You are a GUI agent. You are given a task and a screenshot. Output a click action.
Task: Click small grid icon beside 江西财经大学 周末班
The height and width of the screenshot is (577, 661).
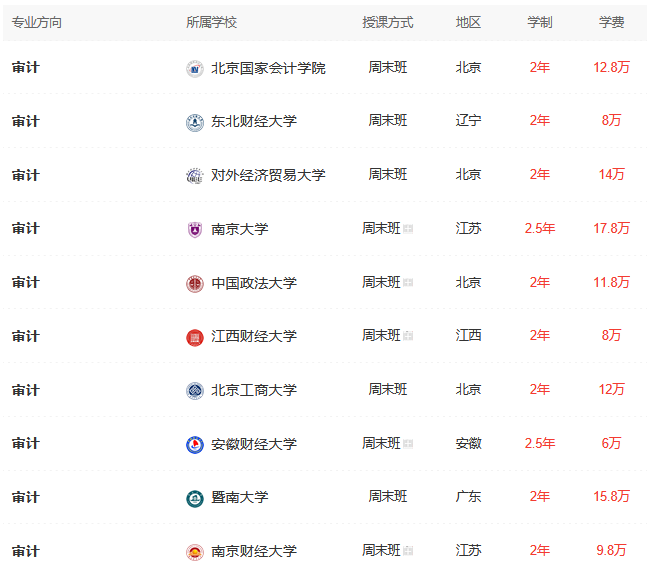[408, 336]
